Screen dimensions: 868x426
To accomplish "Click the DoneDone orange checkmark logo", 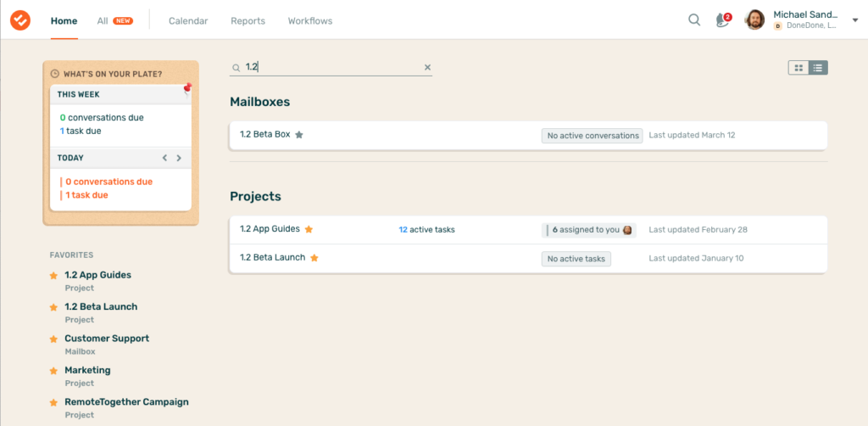I will click(20, 20).
